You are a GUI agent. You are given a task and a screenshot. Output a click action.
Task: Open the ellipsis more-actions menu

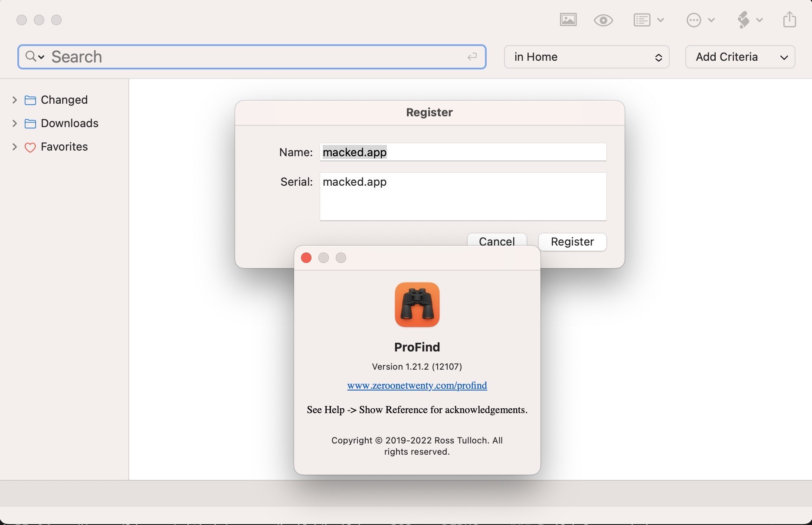tap(701, 20)
